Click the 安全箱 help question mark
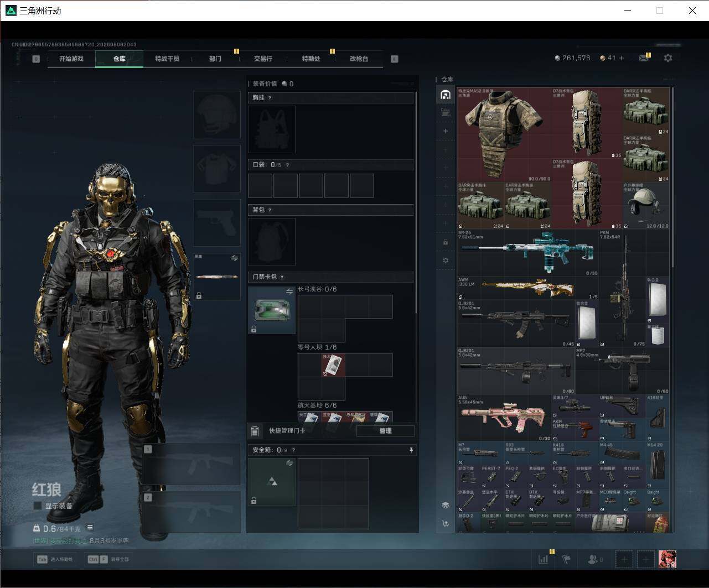709x588 pixels. pyautogui.click(x=293, y=450)
